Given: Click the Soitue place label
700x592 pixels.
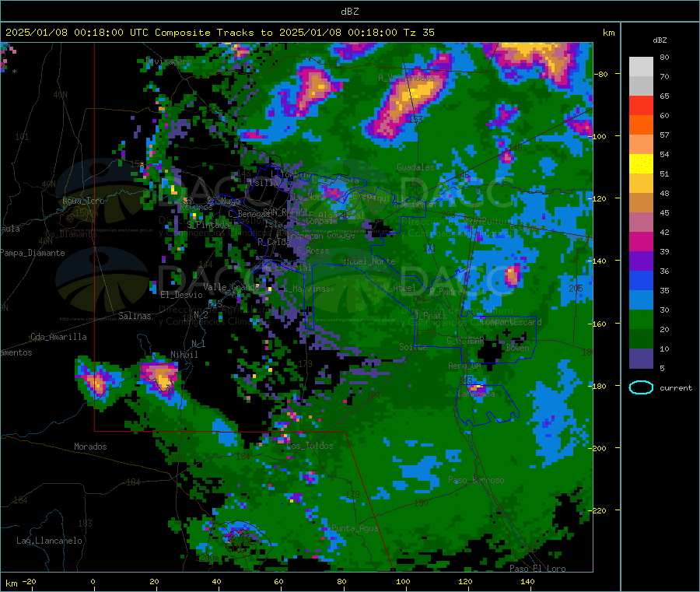Looking at the screenshot, I should (x=413, y=347).
